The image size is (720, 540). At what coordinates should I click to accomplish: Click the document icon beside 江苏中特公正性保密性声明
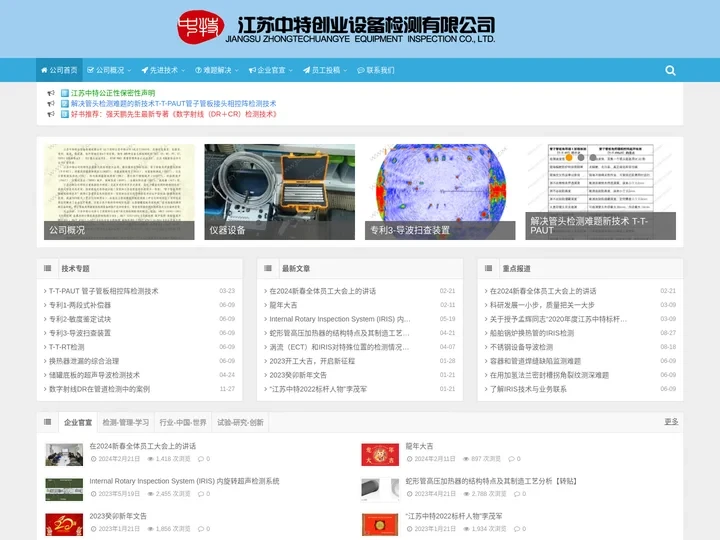(x=65, y=93)
